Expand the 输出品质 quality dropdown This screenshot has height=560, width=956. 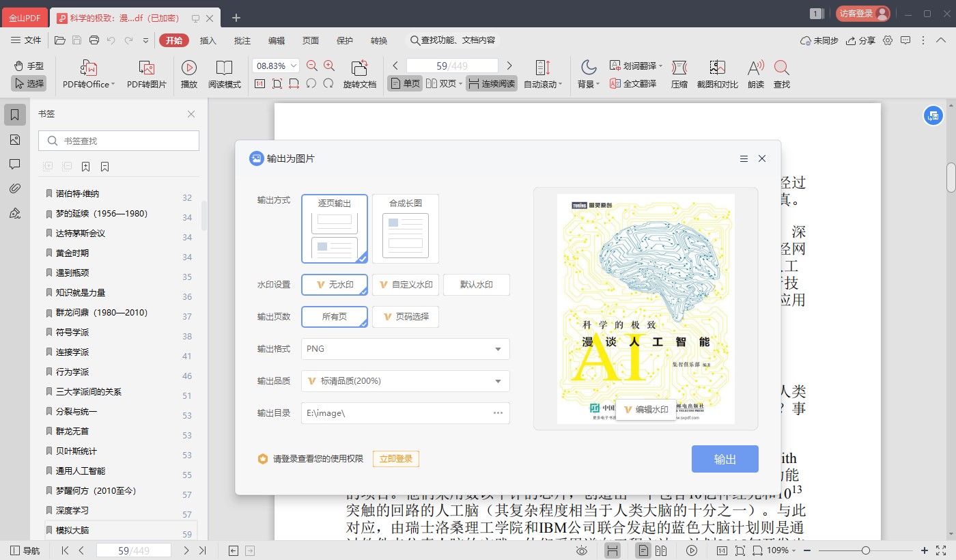pyautogui.click(x=405, y=380)
